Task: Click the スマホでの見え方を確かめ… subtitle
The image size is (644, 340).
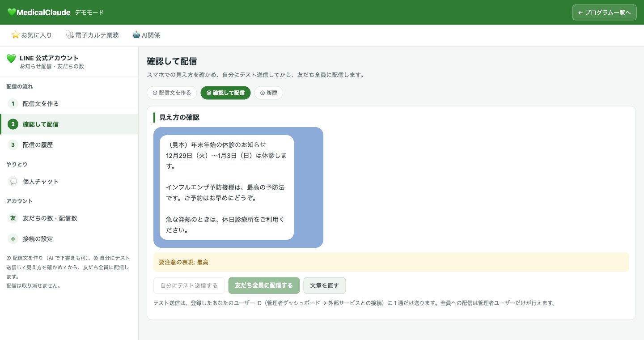Action: point(255,75)
